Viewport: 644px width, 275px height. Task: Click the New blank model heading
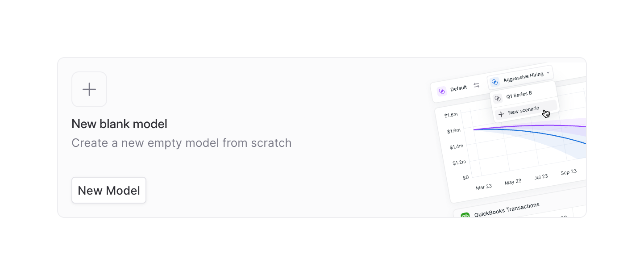tap(119, 124)
